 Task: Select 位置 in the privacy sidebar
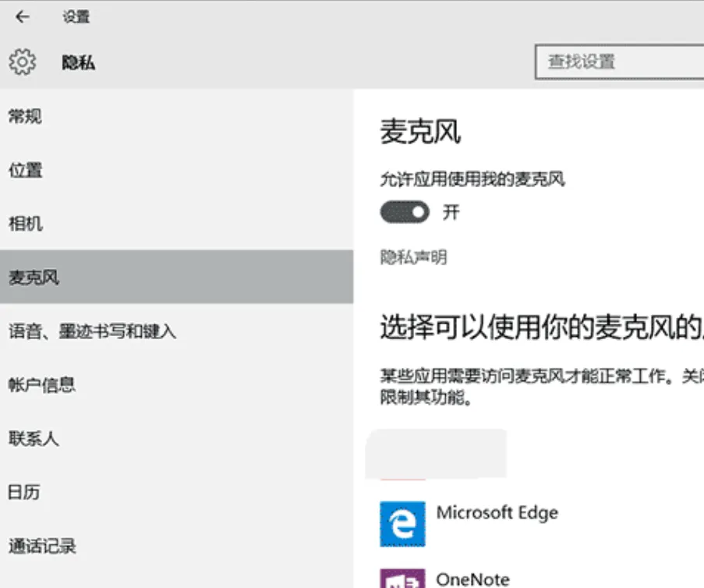coord(23,169)
